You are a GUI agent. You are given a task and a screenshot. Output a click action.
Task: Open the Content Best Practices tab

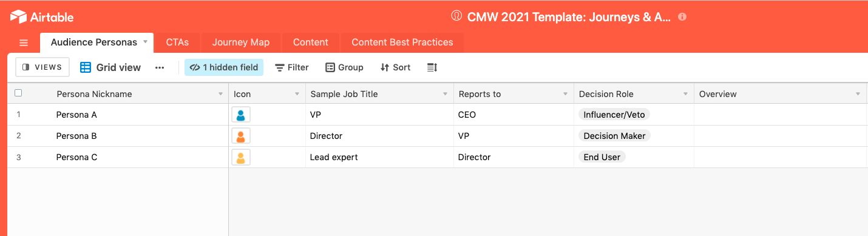(402, 42)
